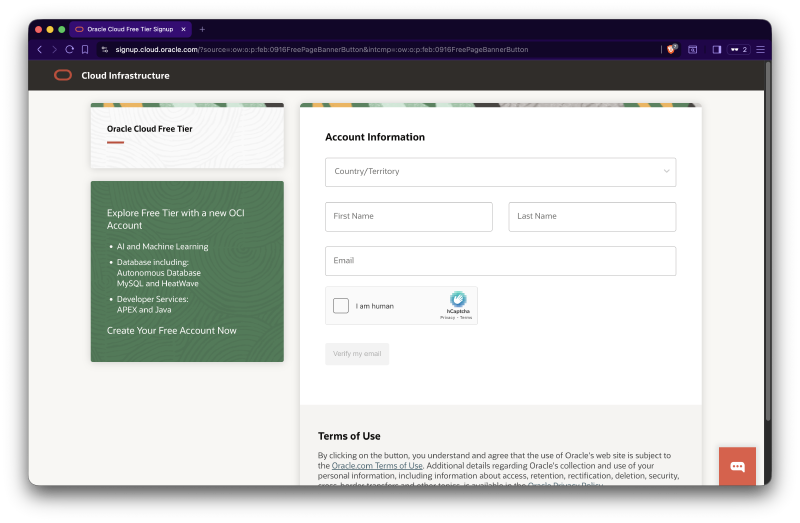Screen dimensions: 800x523
Task: Open private window counter with glasses icon
Action: [x=739, y=49]
